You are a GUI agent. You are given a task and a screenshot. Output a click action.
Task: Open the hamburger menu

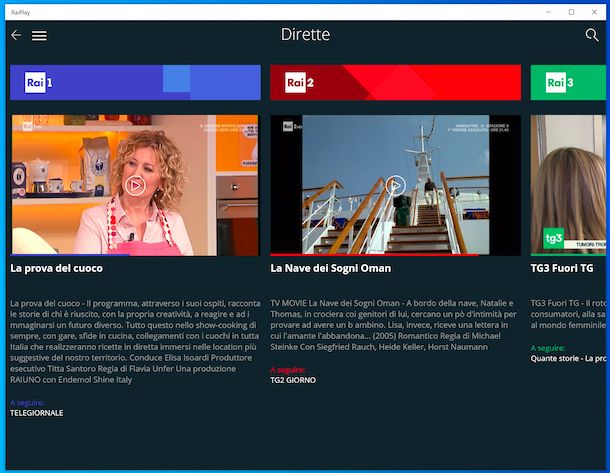pos(39,36)
